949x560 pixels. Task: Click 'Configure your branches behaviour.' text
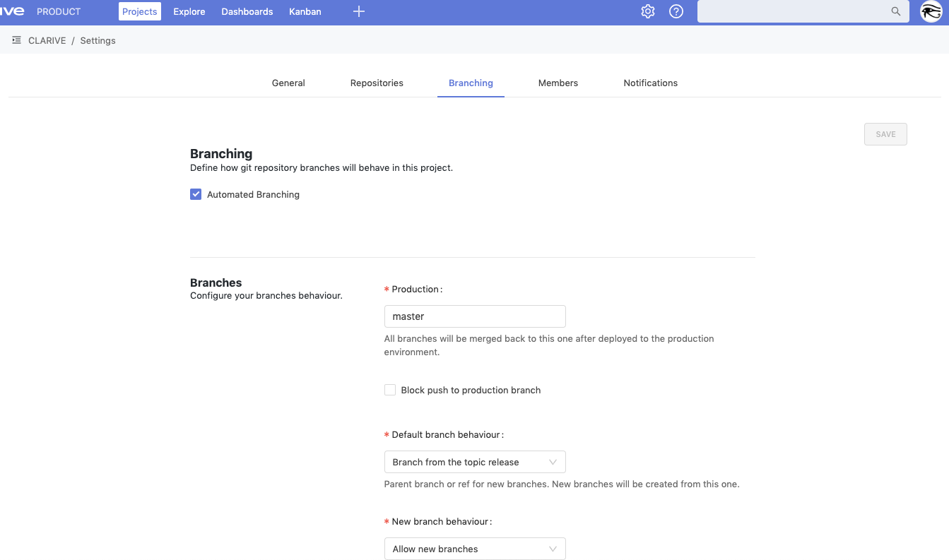(x=266, y=295)
